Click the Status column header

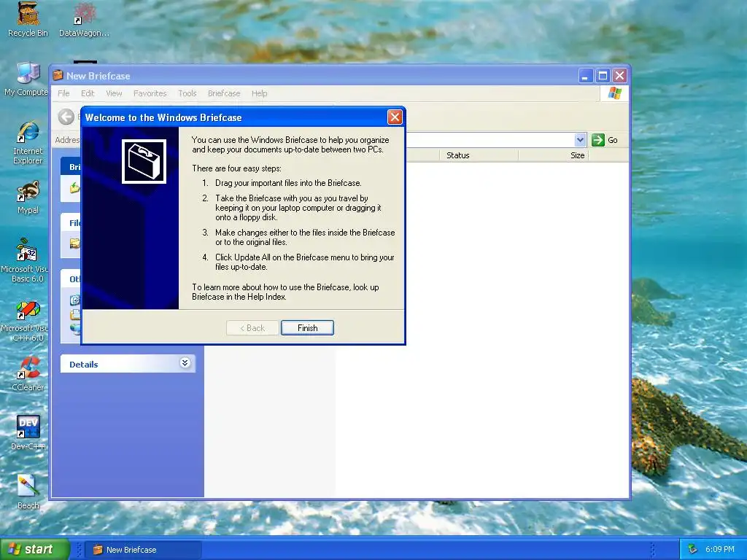coord(479,155)
